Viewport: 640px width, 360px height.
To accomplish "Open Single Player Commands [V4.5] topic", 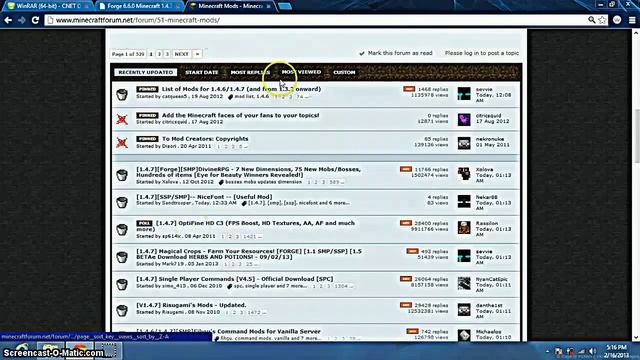I will pos(235,279).
